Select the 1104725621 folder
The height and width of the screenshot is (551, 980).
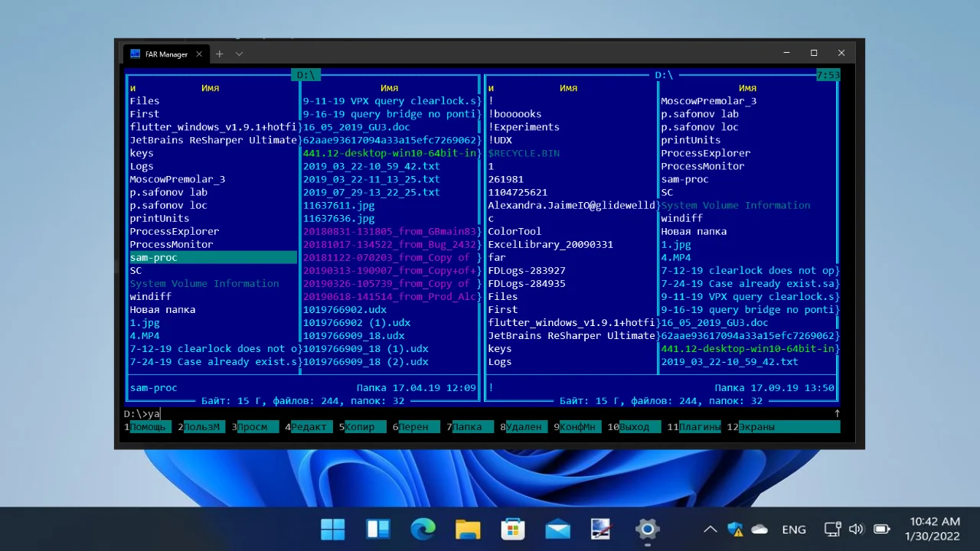point(518,192)
